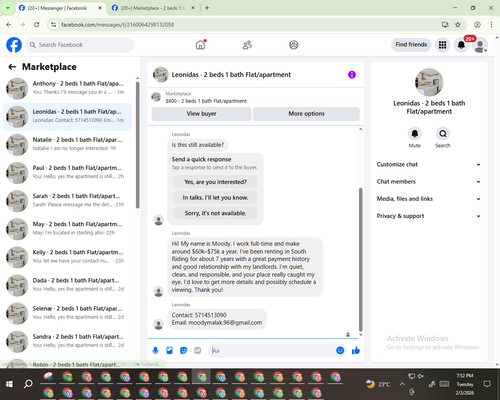Viewport: 500px width, 400px height.
Task: Bookmark this page with the star icon
Action: (458, 25)
